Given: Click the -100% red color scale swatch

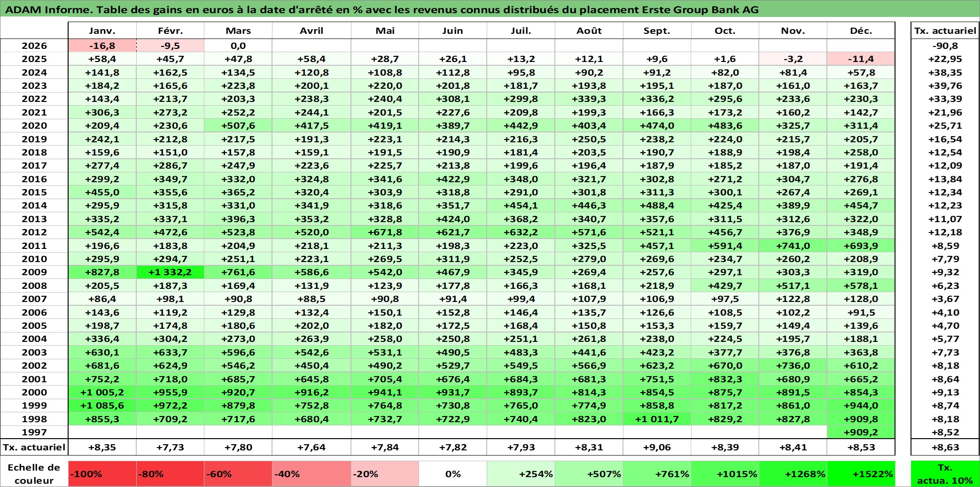Looking at the screenshot, I should tap(102, 474).
